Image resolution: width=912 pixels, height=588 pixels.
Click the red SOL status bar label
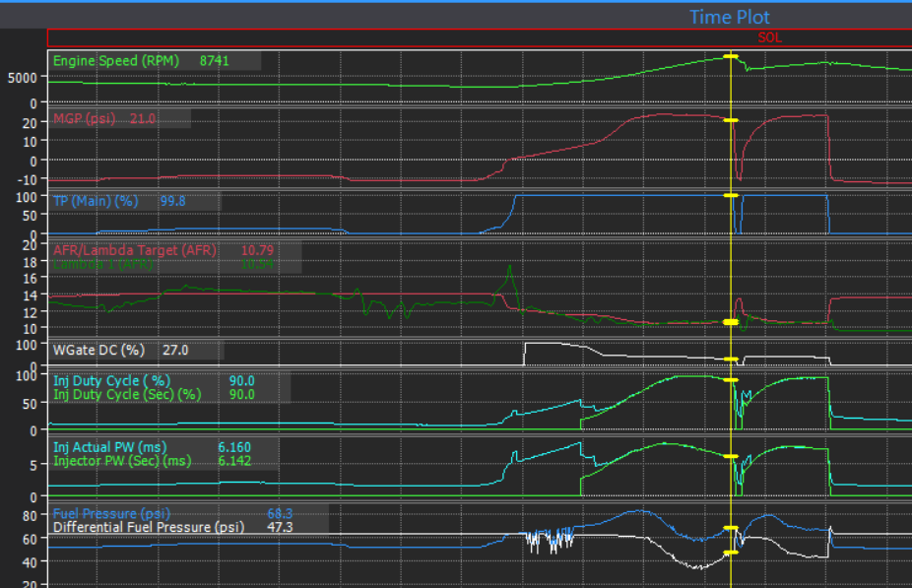[x=769, y=37]
